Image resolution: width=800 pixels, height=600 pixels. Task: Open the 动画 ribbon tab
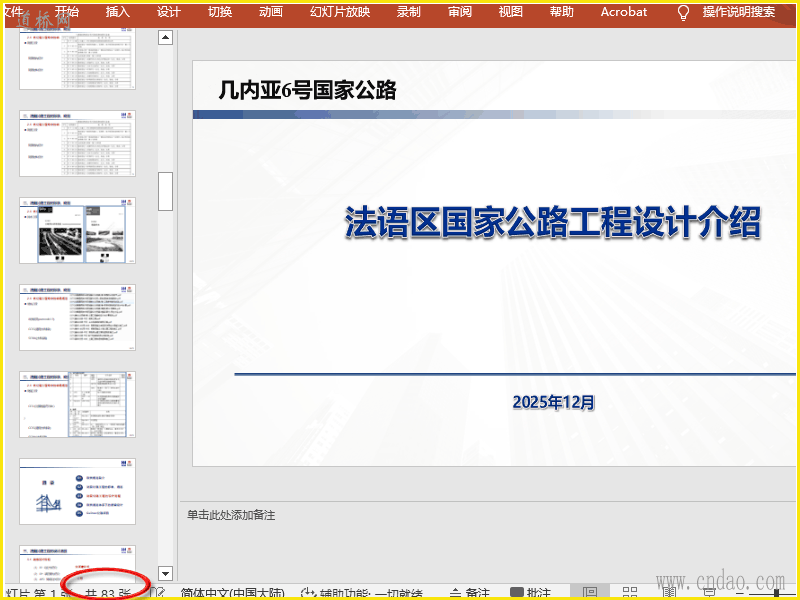point(271,11)
